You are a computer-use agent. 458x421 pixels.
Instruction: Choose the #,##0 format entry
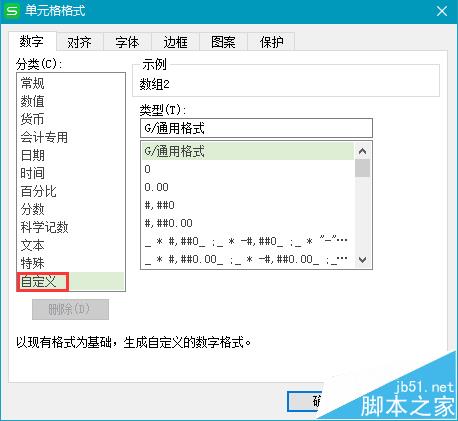[x=248, y=205]
